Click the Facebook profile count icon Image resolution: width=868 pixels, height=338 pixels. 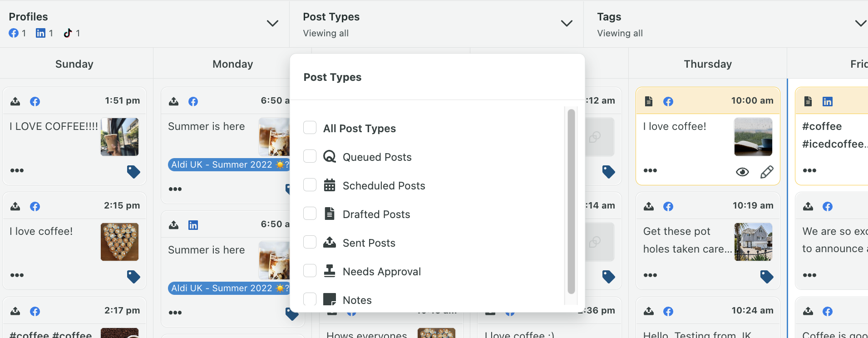[14, 33]
